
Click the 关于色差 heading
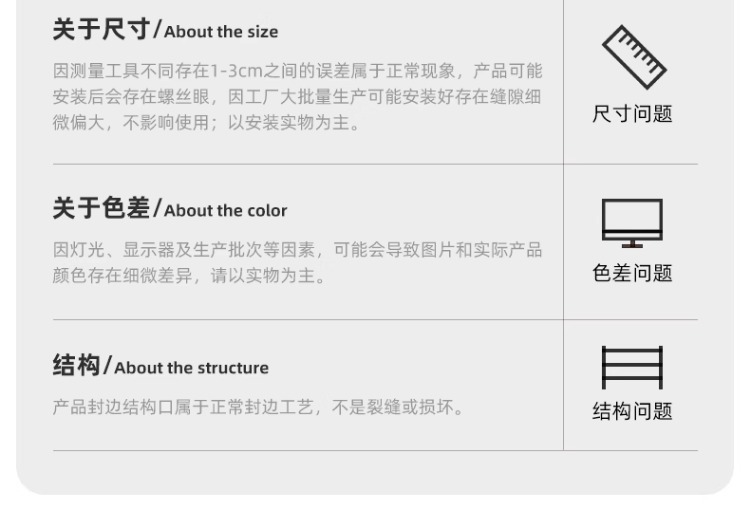click(101, 209)
